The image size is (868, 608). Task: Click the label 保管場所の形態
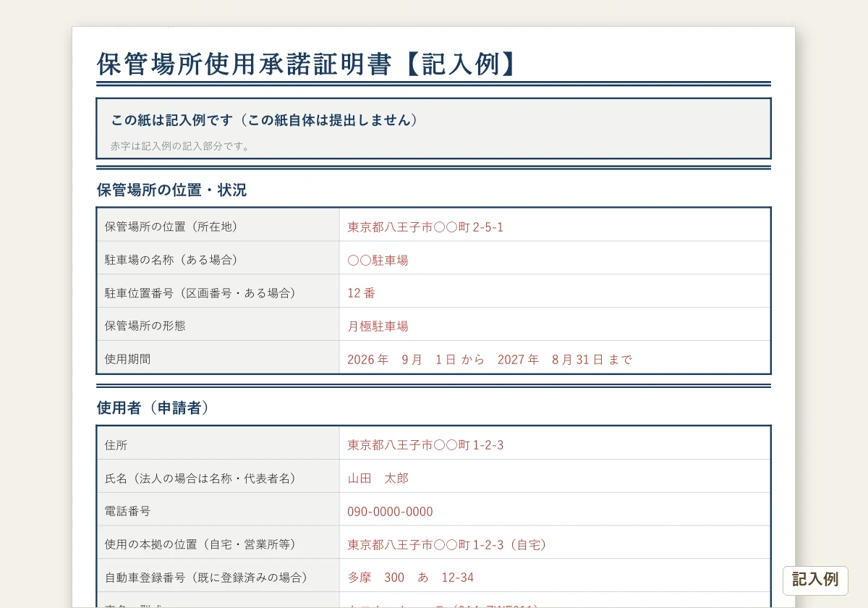pyautogui.click(x=145, y=326)
